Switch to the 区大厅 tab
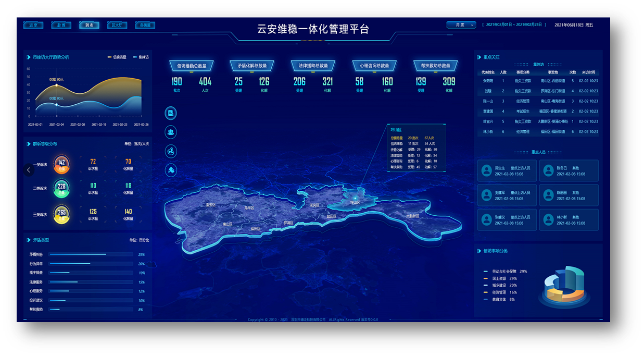The height and width of the screenshot is (356, 644). click(117, 25)
